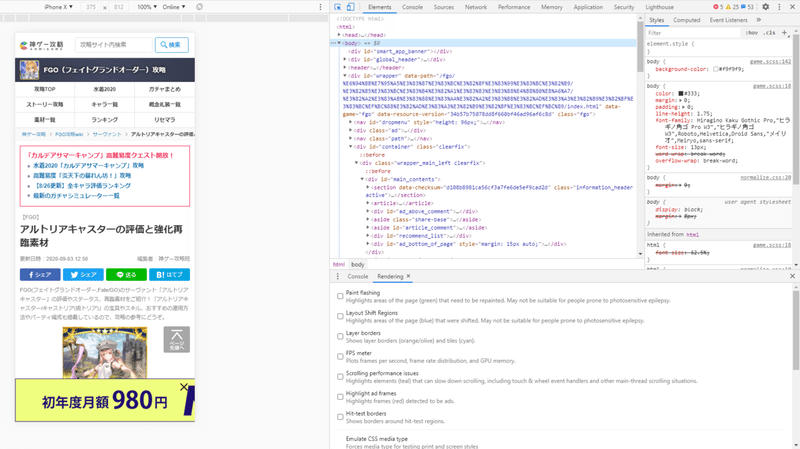Click the FGO game avatar icon
This screenshot has width=800, height=449.
click(x=30, y=70)
